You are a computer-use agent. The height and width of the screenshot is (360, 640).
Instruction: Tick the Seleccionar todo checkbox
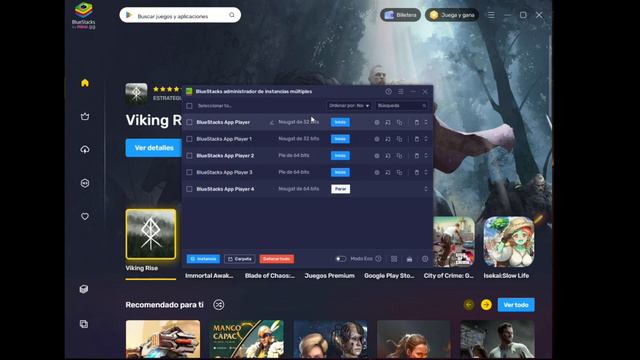[189, 106]
